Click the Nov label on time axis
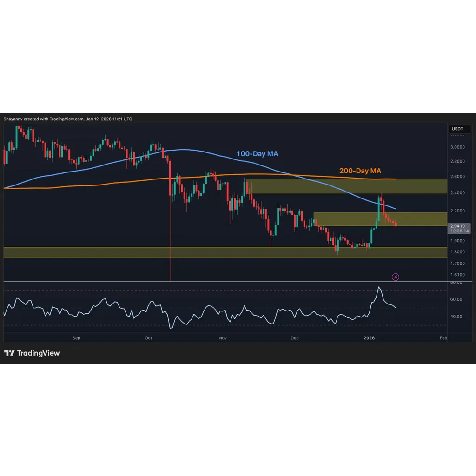Image resolution: width=476 pixels, height=476 pixels. tap(223, 338)
